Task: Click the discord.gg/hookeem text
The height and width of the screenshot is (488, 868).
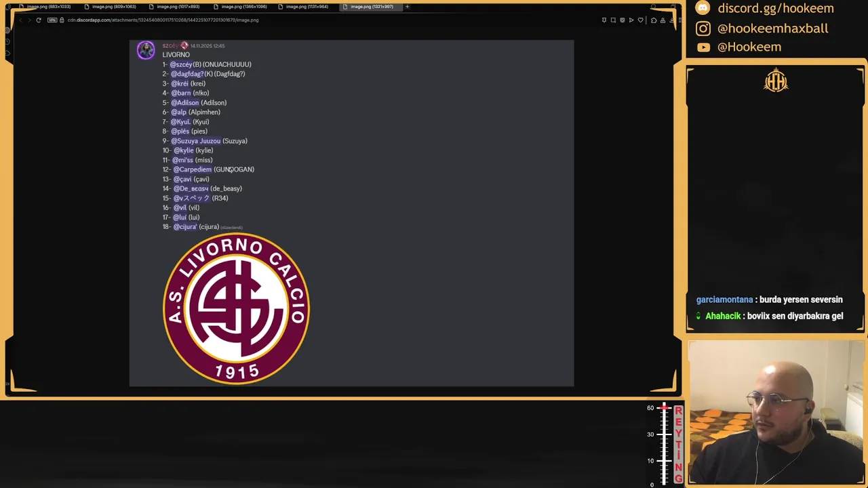Action: [776, 8]
